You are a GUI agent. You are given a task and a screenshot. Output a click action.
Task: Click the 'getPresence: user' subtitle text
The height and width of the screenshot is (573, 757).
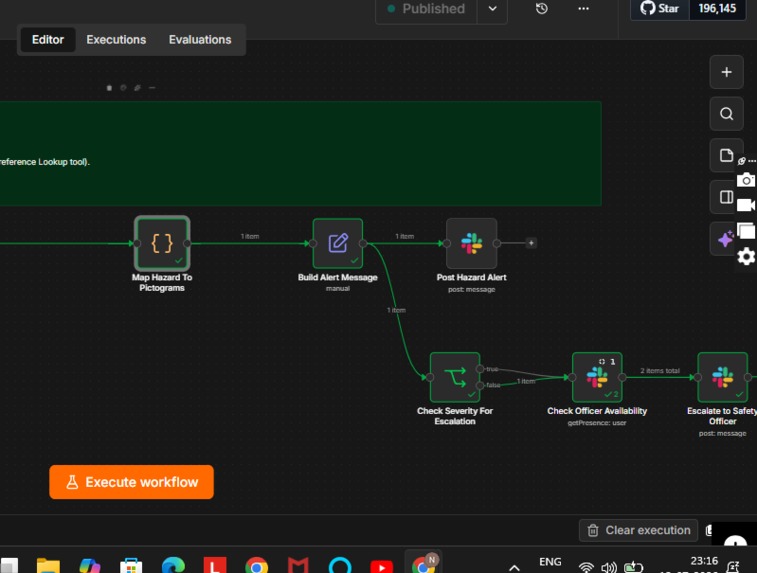597,423
